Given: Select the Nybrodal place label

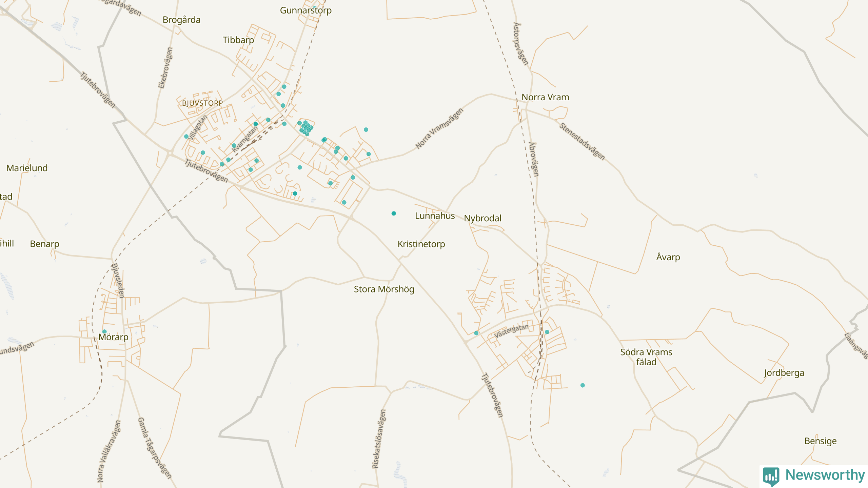Looking at the screenshot, I should coord(482,218).
